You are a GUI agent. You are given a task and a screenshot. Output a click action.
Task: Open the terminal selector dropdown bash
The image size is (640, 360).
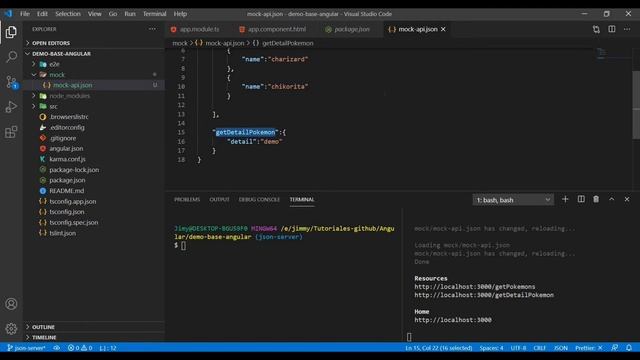[513, 200]
